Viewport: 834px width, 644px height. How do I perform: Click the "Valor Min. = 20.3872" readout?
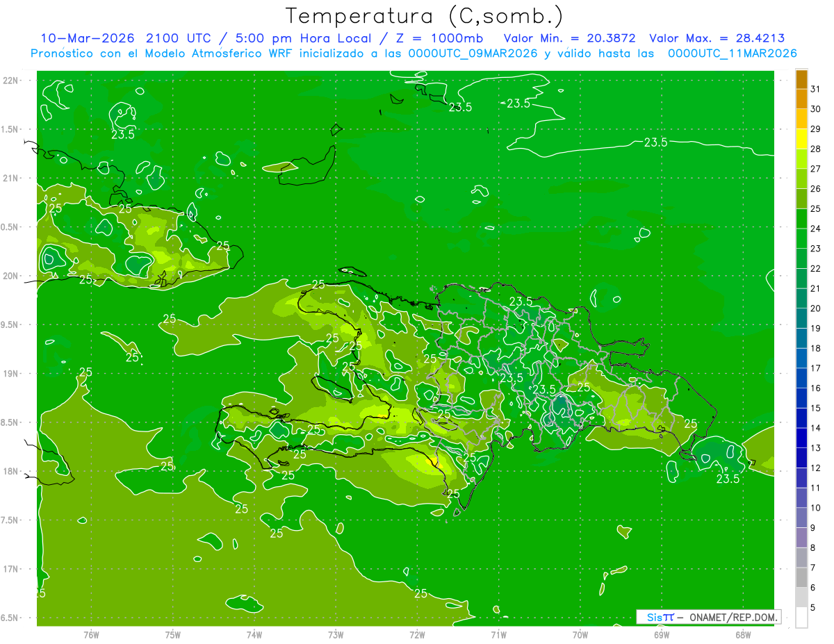[x=569, y=38]
